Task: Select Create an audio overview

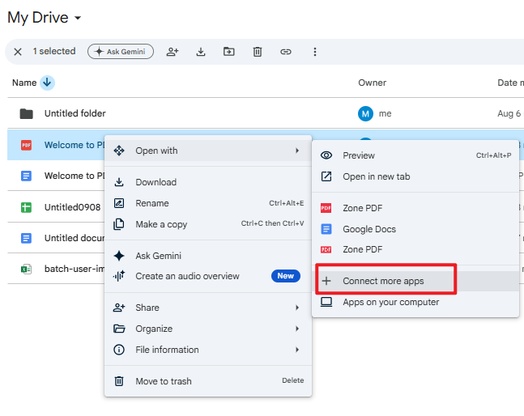Action: (x=208, y=276)
